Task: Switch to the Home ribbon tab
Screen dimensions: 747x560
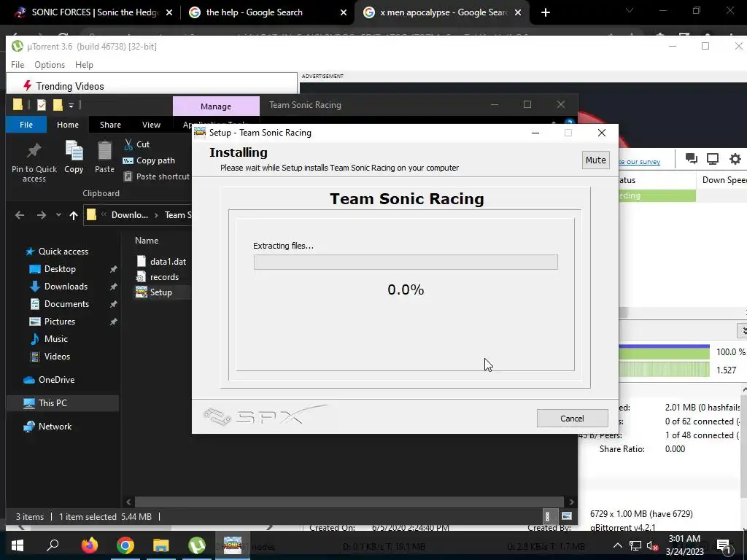Action: tap(68, 124)
